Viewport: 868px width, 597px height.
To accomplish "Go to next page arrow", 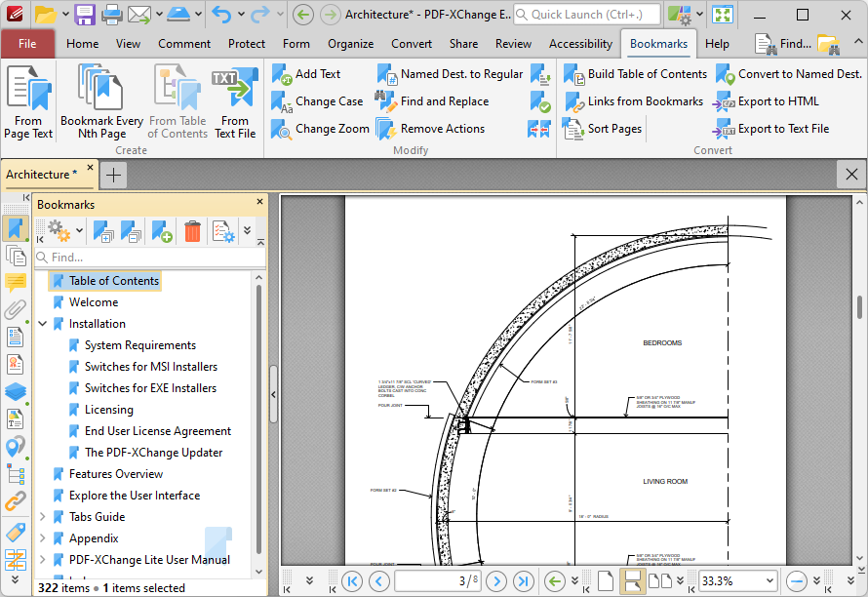I will point(496,581).
